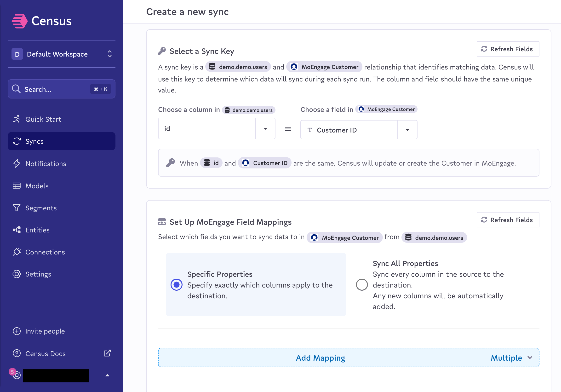Click the Models table icon
The height and width of the screenshot is (392, 561).
pos(17,186)
